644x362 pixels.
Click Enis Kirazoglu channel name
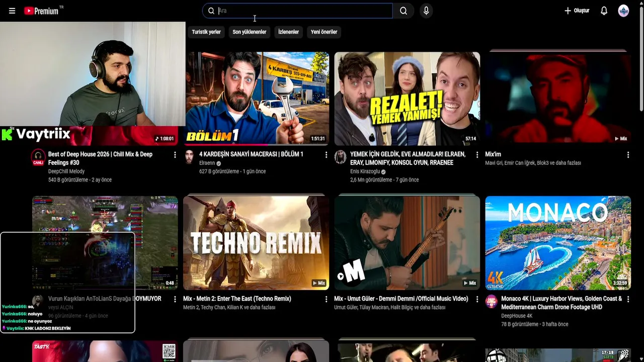coord(365,171)
